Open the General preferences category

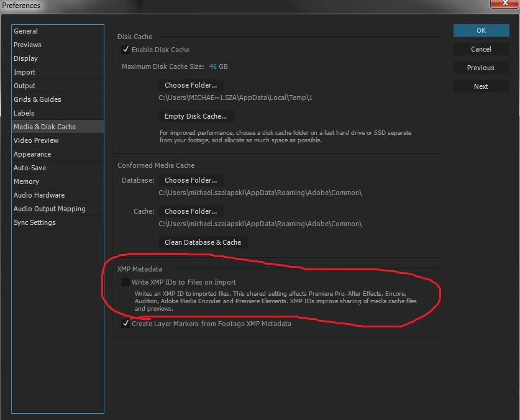pos(58,31)
